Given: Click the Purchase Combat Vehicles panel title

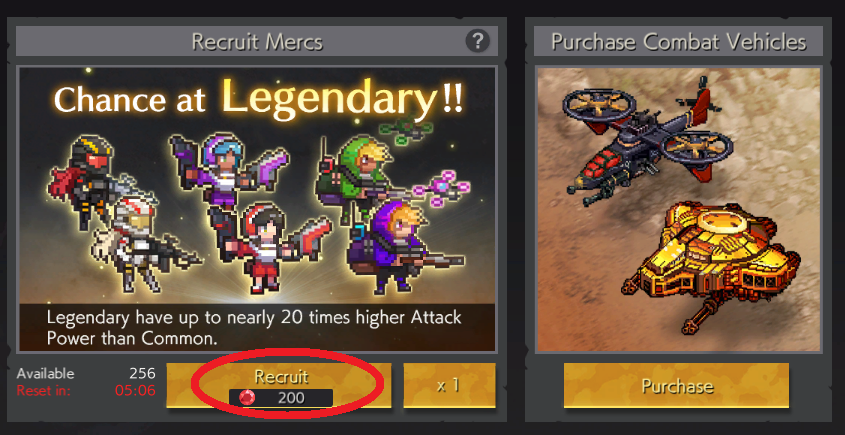Looking at the screenshot, I should (678, 42).
